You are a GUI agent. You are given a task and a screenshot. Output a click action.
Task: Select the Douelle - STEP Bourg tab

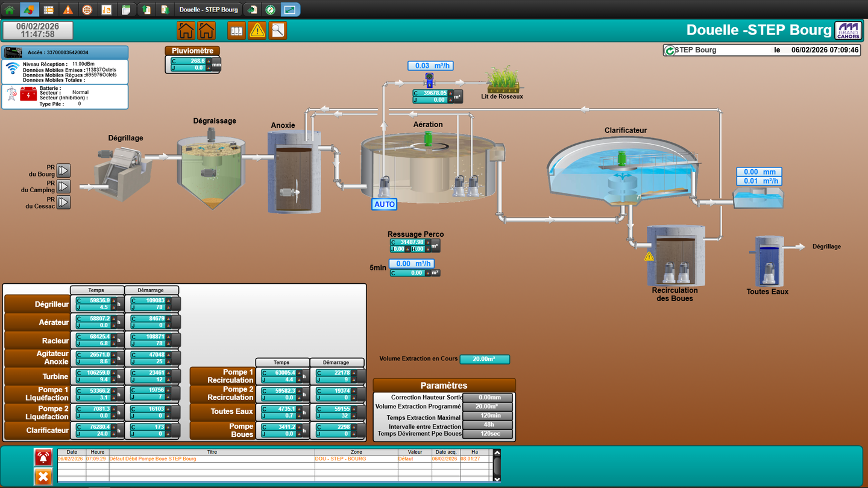pyautogui.click(x=209, y=10)
